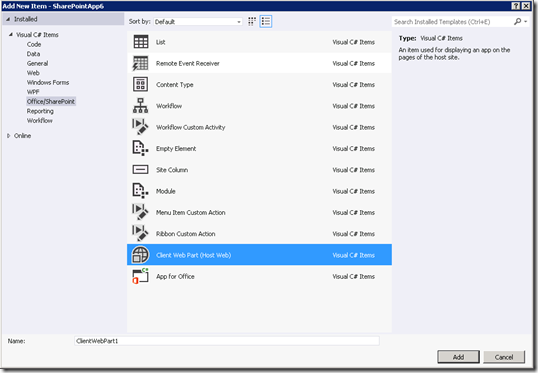
Task: Select the Empty Element icon
Action: coord(140,148)
